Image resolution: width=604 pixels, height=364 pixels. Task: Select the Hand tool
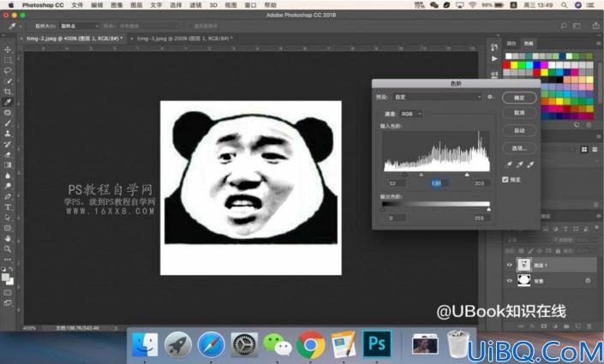pyautogui.click(x=8, y=238)
